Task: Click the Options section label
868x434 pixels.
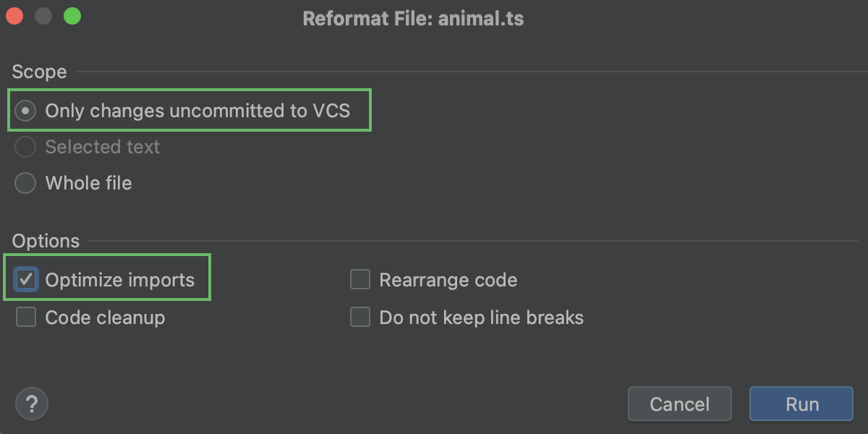Action: pyautogui.click(x=46, y=241)
